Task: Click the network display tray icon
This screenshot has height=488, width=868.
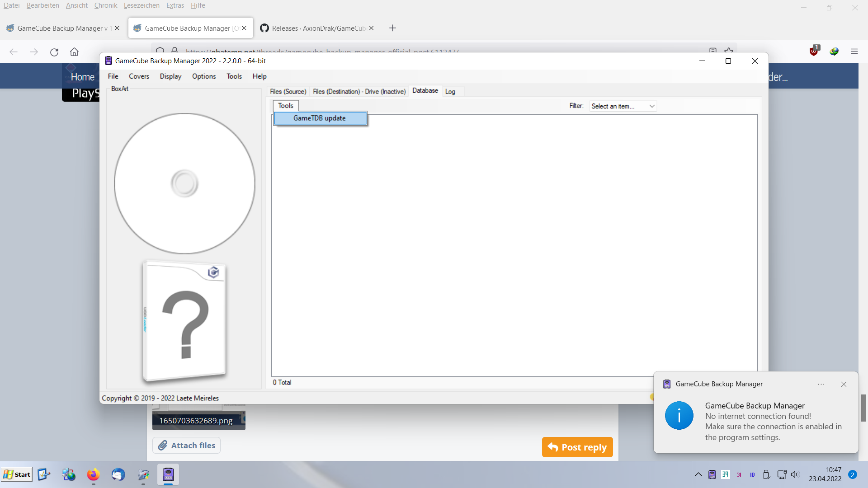Action: tap(782, 474)
